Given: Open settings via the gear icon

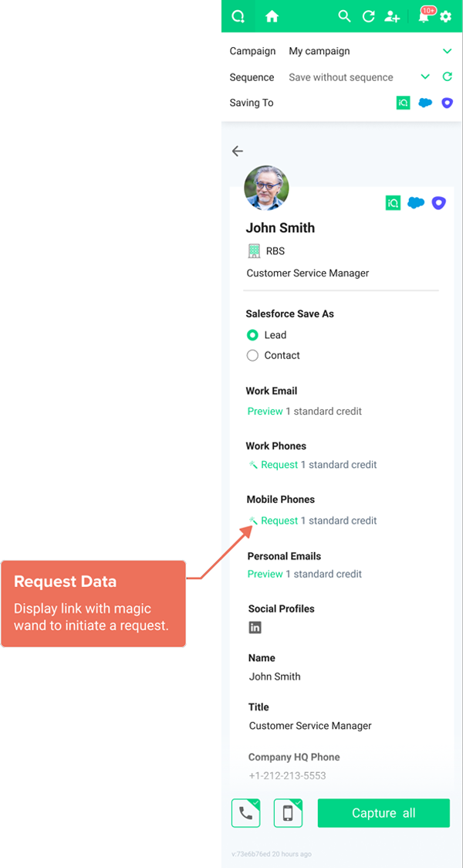Looking at the screenshot, I should pos(446,16).
